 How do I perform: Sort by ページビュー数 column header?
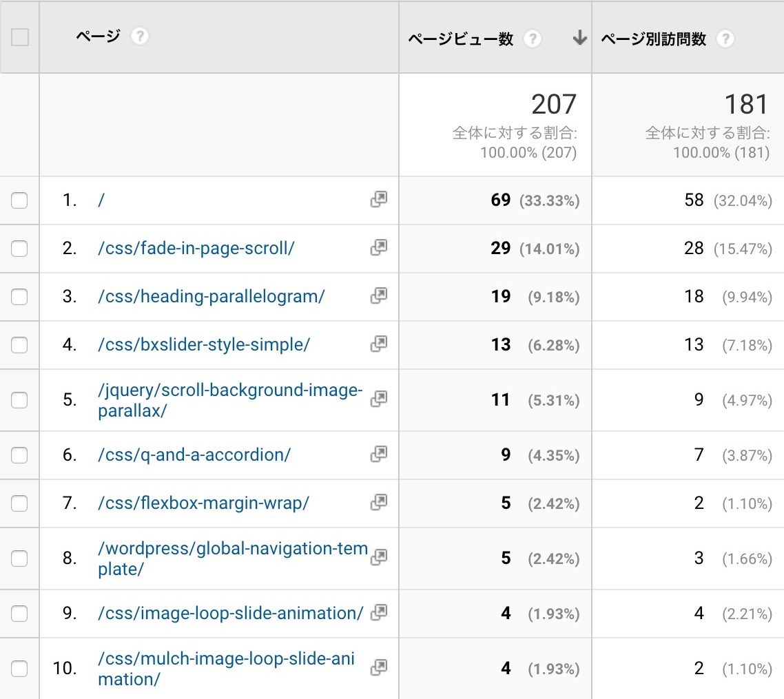tap(460, 39)
